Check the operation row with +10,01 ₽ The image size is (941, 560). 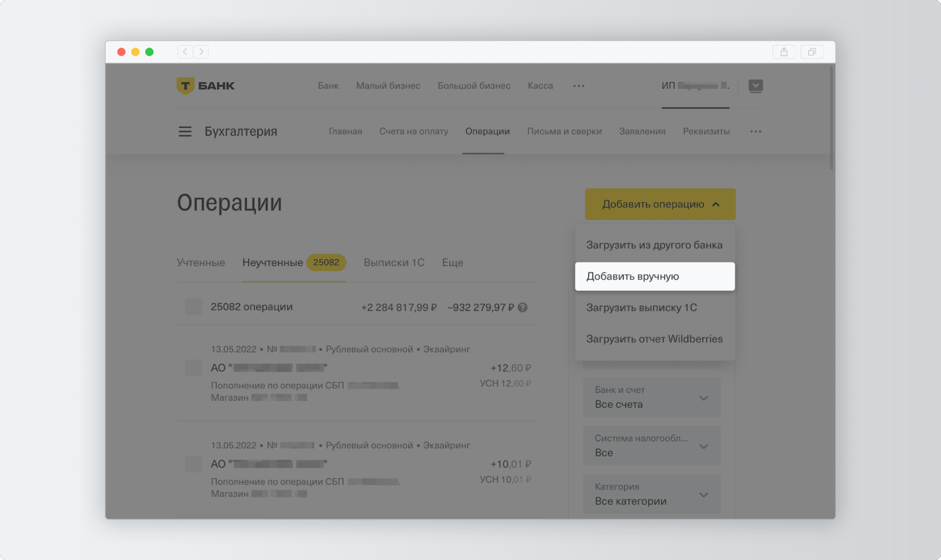point(194,464)
